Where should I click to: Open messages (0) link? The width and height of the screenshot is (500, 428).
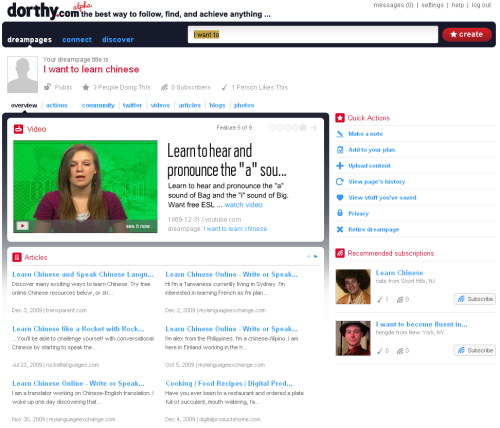click(393, 5)
